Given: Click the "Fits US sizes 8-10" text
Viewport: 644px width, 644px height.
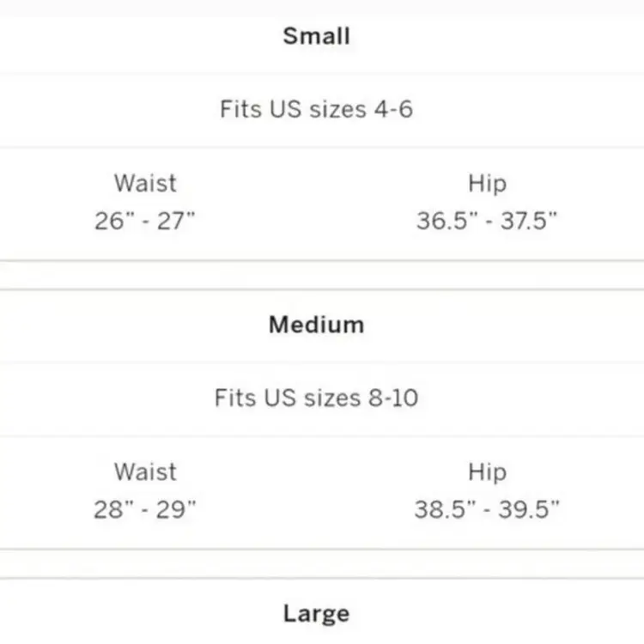Looking at the screenshot, I should 316,398.
